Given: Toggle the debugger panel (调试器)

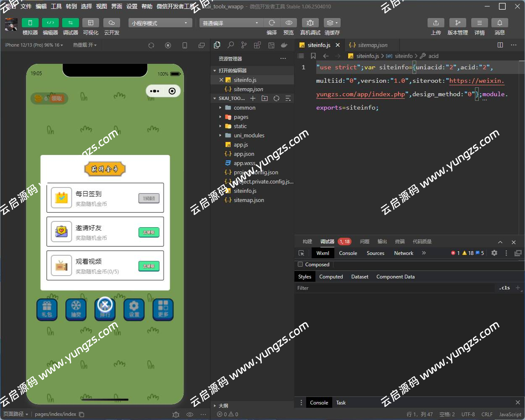Looking at the screenshot, I should (x=70, y=23).
